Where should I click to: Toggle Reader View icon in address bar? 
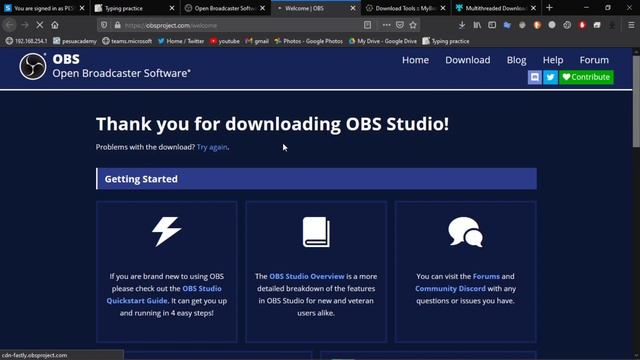click(367, 25)
